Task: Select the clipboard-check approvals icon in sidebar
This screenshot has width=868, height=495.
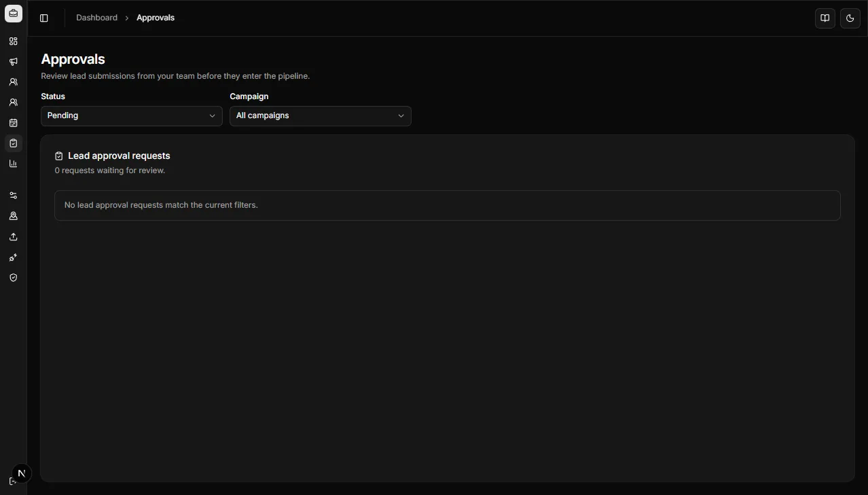Action: 13,143
